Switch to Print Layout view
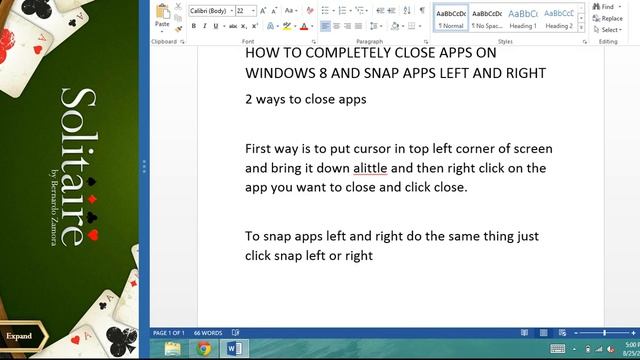Image resolution: width=640 pixels, height=360 pixels. (544, 333)
